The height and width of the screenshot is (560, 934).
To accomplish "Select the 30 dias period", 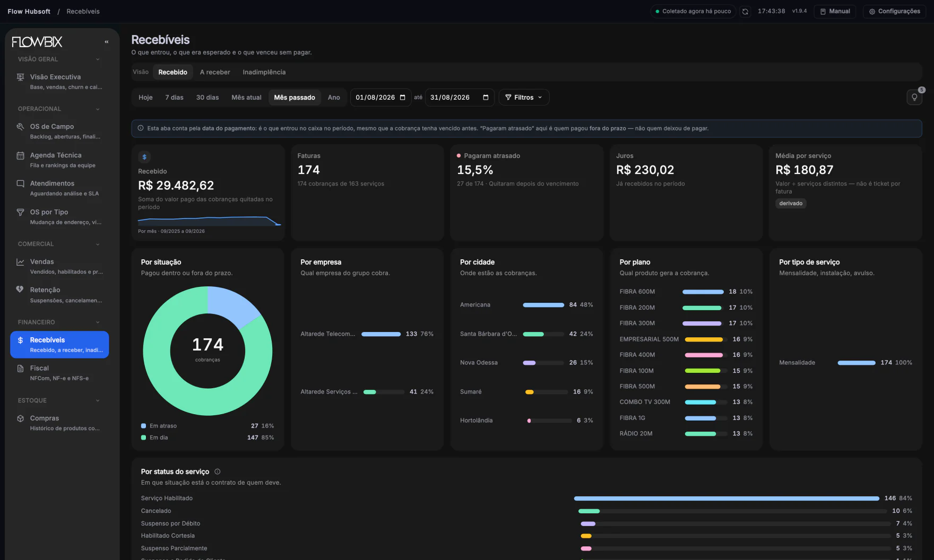I will (x=207, y=98).
